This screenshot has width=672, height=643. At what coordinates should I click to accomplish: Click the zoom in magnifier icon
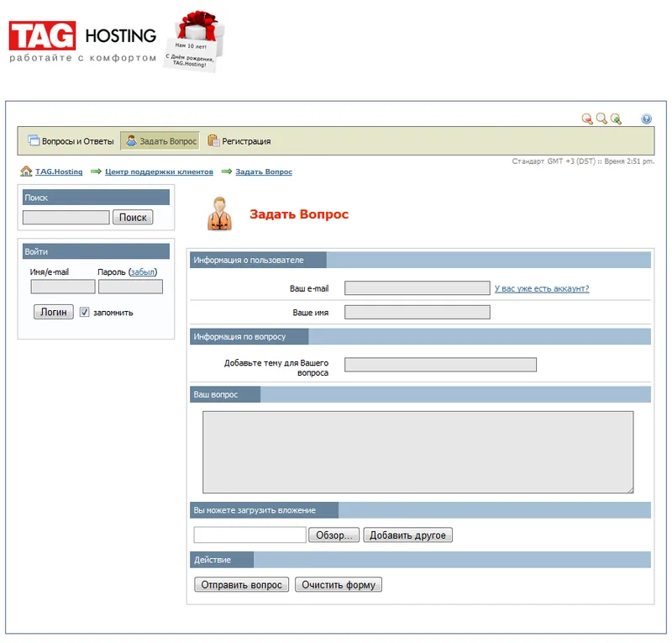pyautogui.click(x=616, y=119)
